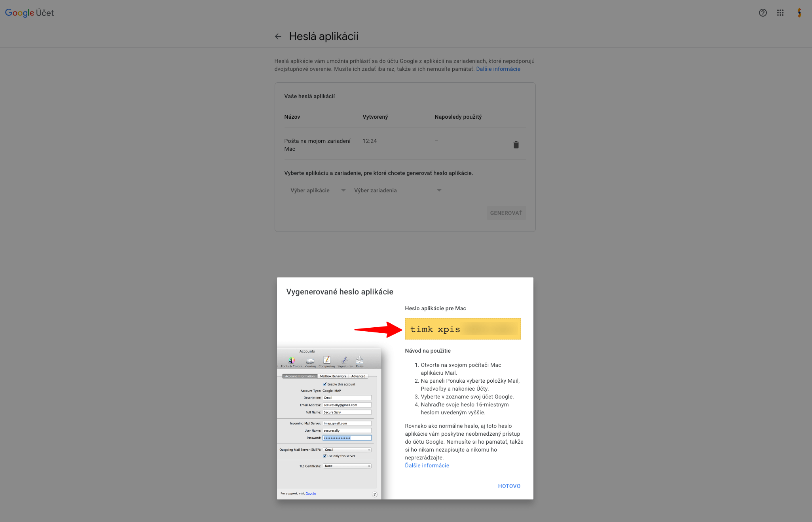
Task: Click the back arrow next to Heslá aplikácií
Action: point(278,36)
